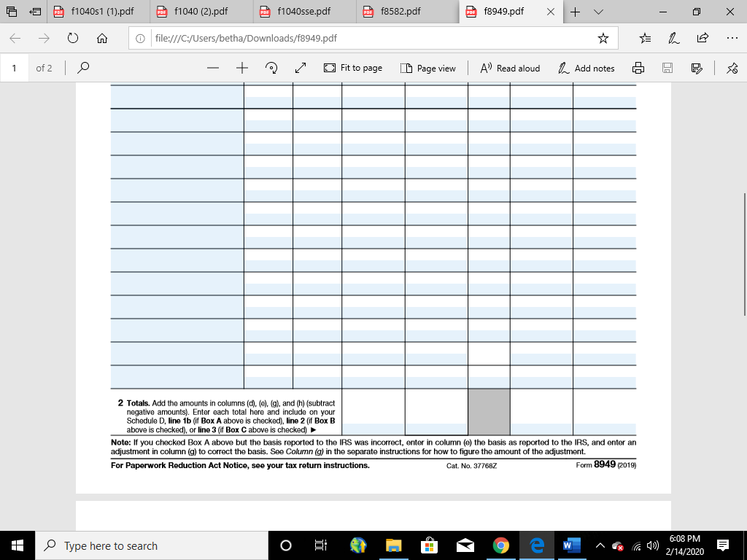The width and height of the screenshot is (747, 560).
Task: Switch to the f1040 (2).pdf tab
Action: 201,12
